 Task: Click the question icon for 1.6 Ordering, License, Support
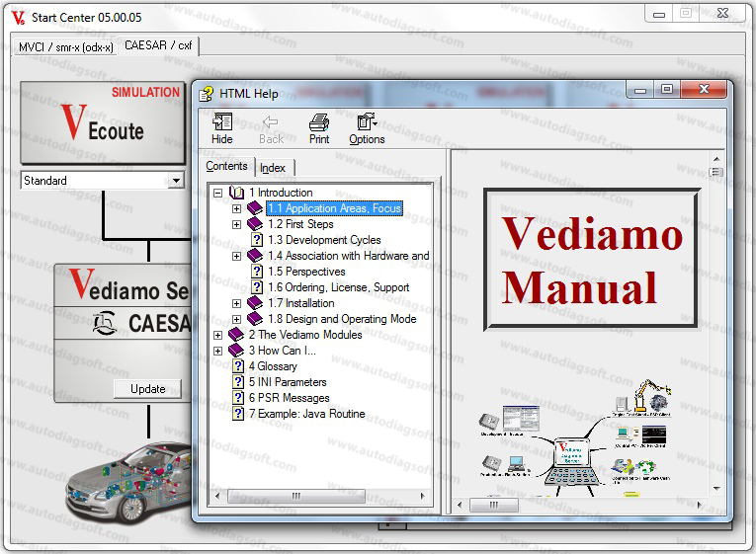pos(257,287)
